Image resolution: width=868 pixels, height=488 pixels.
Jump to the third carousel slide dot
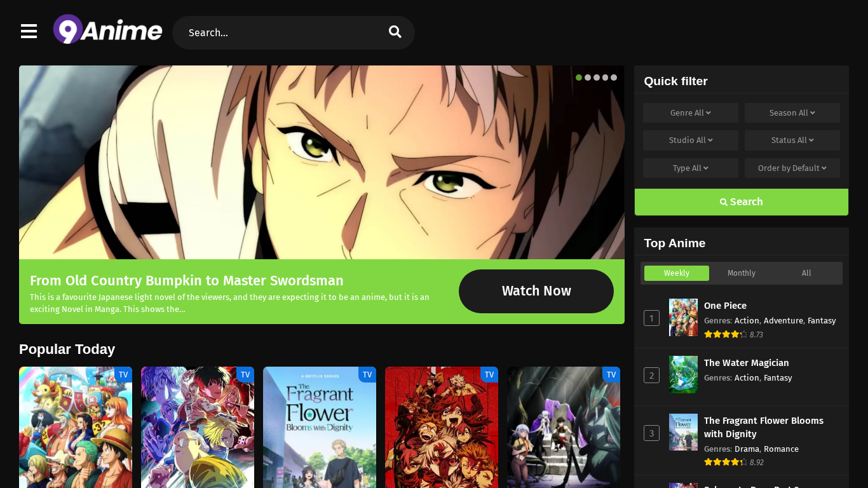tap(597, 78)
